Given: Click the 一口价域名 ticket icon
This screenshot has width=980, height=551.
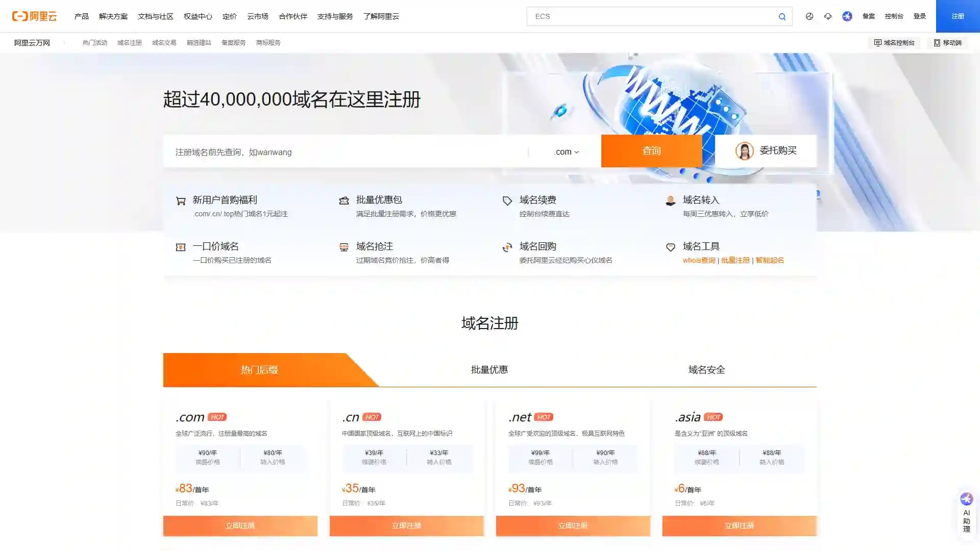Looking at the screenshot, I should 181,247.
